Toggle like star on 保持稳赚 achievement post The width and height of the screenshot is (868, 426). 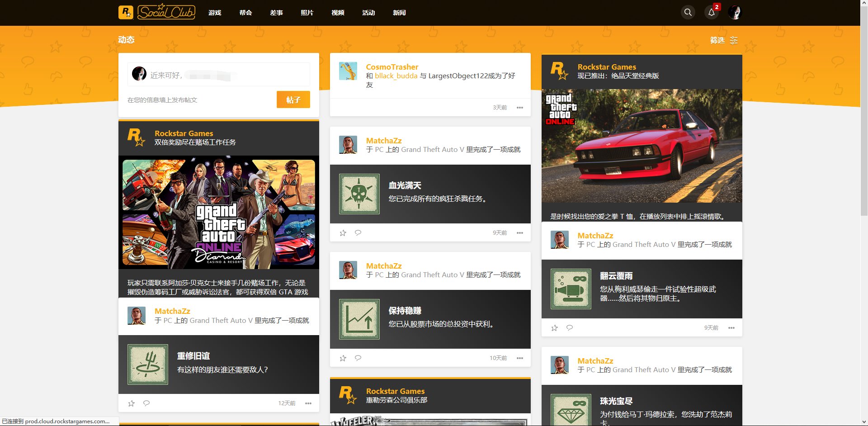pos(343,358)
